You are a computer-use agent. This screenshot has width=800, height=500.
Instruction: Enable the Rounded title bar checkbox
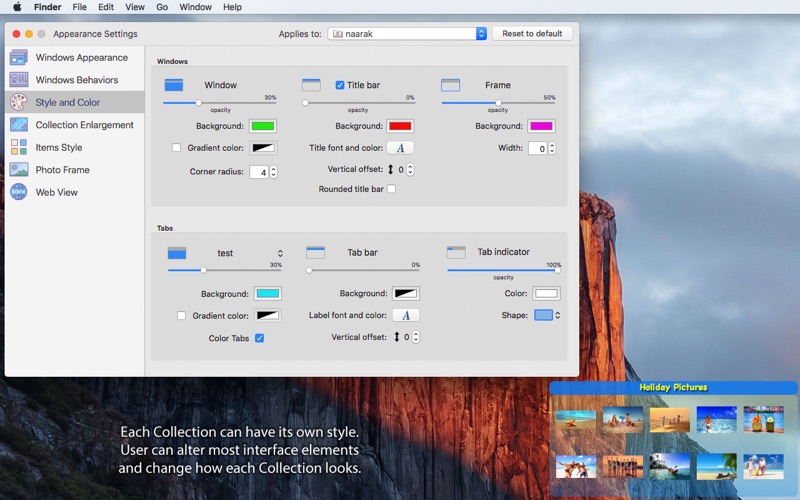coord(391,189)
